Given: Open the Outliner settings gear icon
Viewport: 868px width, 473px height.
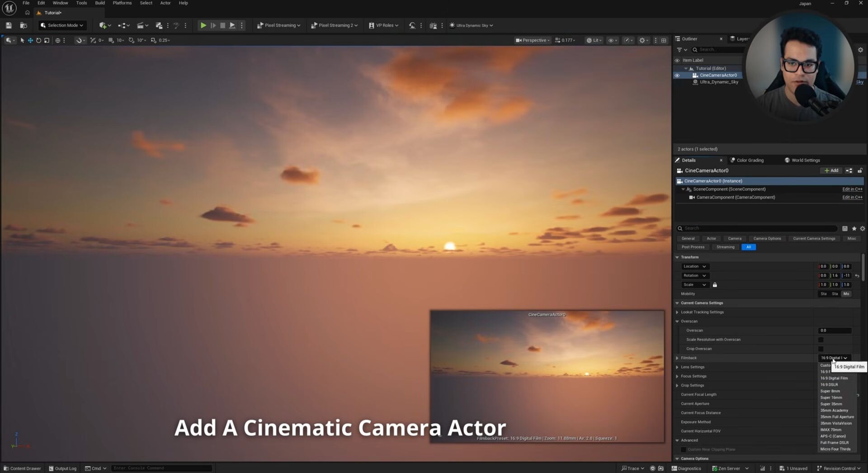Looking at the screenshot, I should pos(860,50).
